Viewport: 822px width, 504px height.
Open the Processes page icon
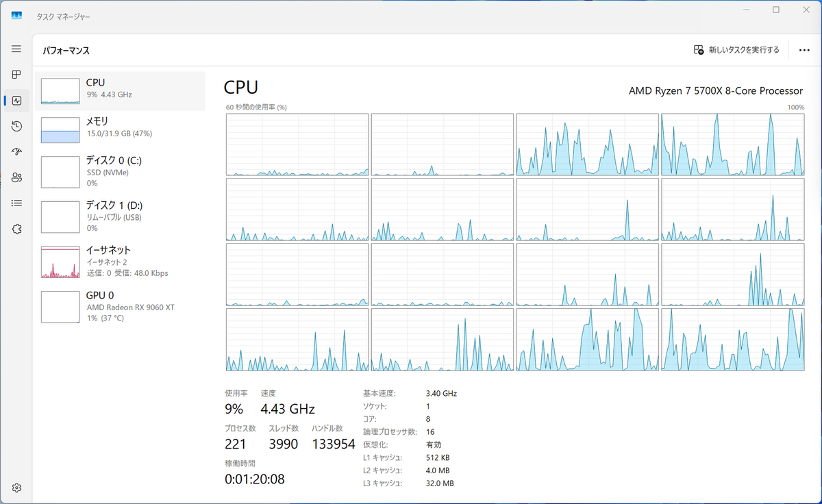click(x=16, y=75)
